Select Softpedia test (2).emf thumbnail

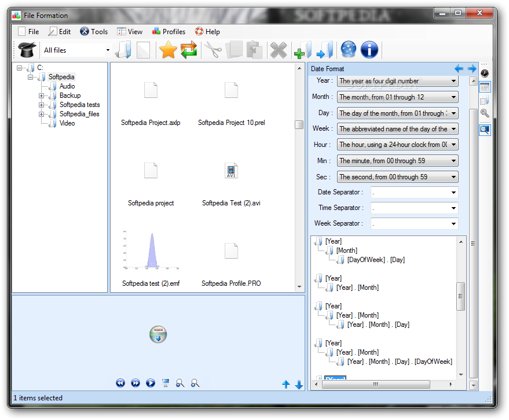(151, 250)
